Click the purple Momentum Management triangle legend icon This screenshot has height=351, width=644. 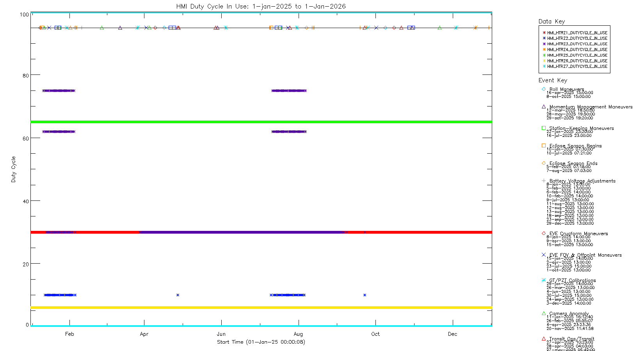544,106
